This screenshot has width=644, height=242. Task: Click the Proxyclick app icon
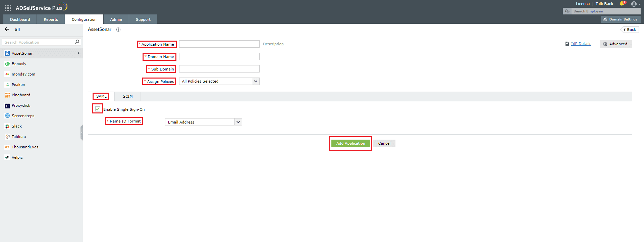click(x=7, y=106)
